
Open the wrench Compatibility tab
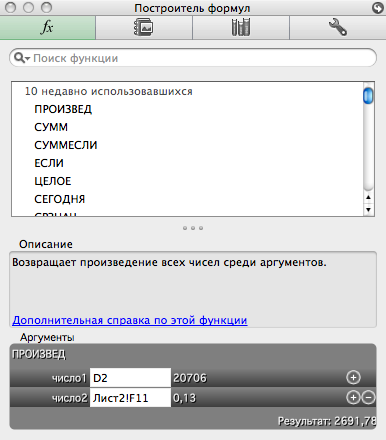[x=338, y=28]
